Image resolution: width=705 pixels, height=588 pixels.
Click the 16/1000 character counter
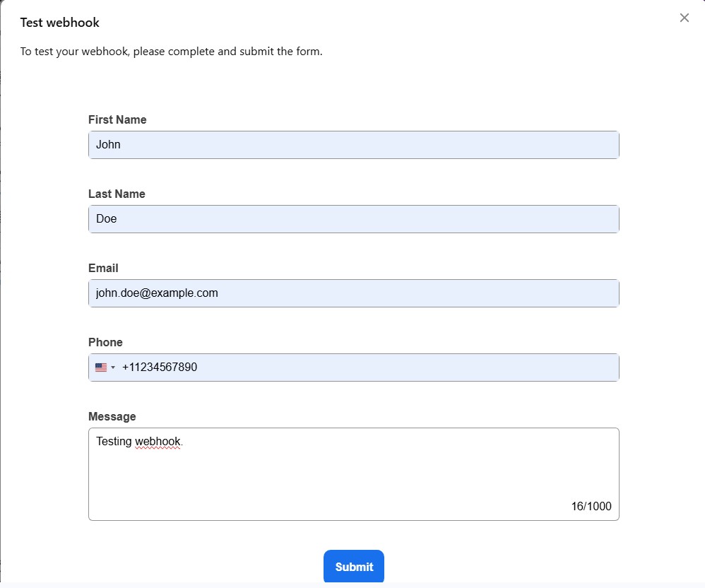(591, 506)
